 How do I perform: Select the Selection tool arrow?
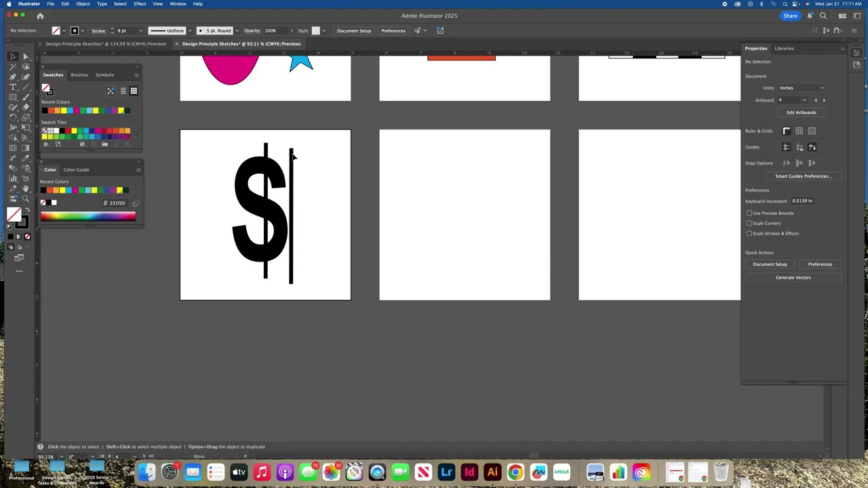[x=13, y=56]
